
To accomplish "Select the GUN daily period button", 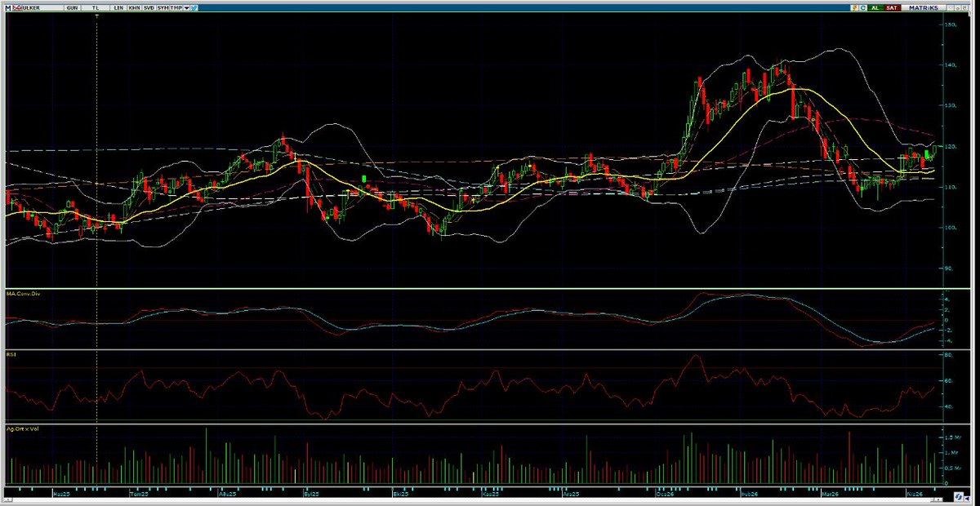I will [x=73, y=8].
